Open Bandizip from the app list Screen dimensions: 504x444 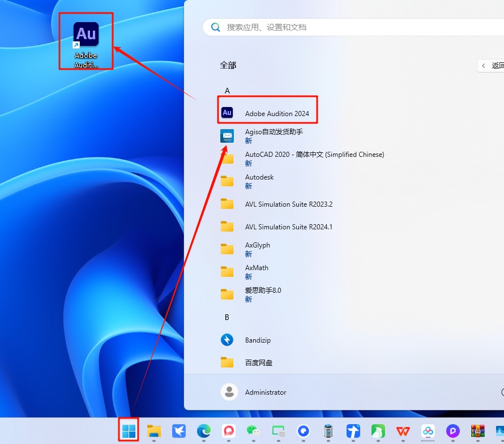pyautogui.click(x=258, y=340)
